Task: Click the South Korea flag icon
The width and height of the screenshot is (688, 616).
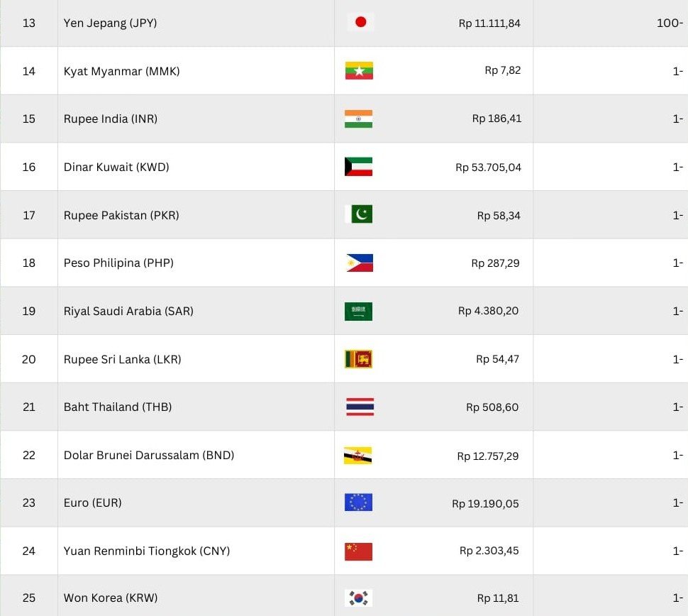Action: click(x=359, y=598)
